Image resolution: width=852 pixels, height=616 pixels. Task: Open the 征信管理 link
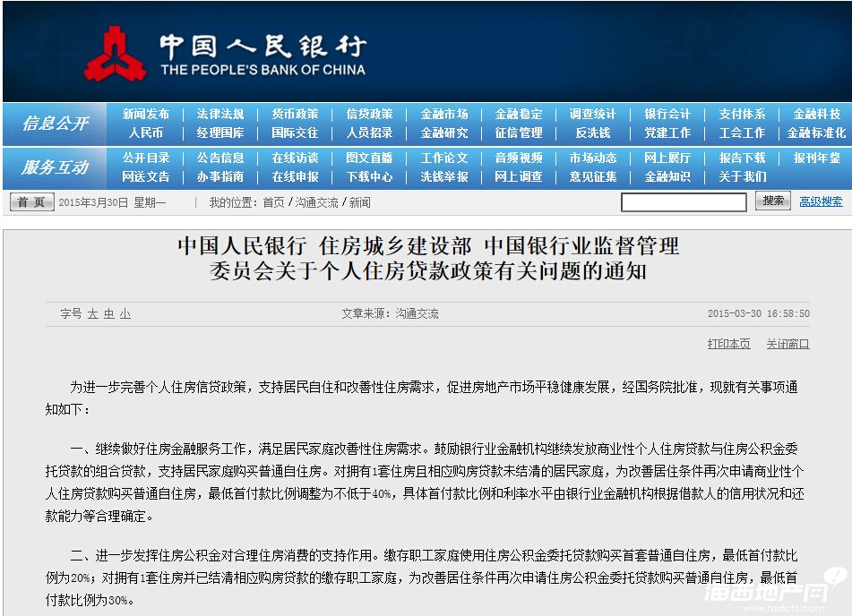click(519, 133)
